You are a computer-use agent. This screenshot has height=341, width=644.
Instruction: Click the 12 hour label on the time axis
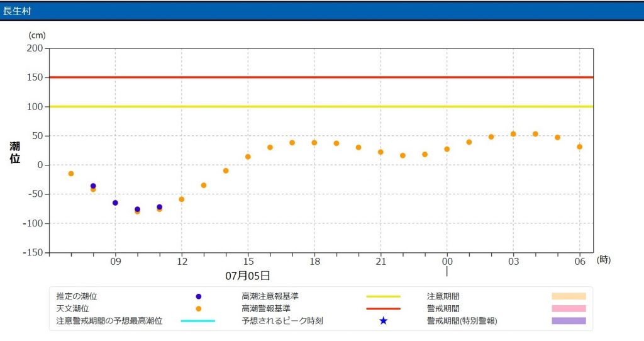(182, 262)
